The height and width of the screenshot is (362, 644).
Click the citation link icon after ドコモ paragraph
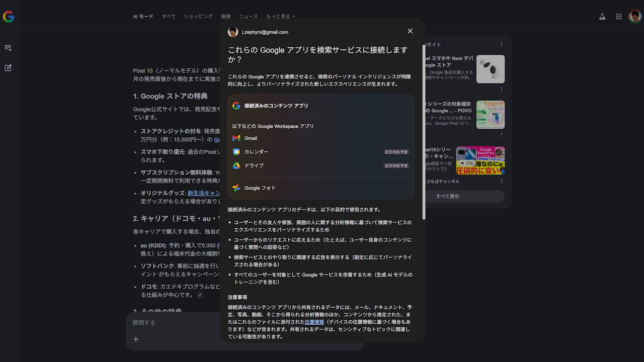[x=200, y=295]
